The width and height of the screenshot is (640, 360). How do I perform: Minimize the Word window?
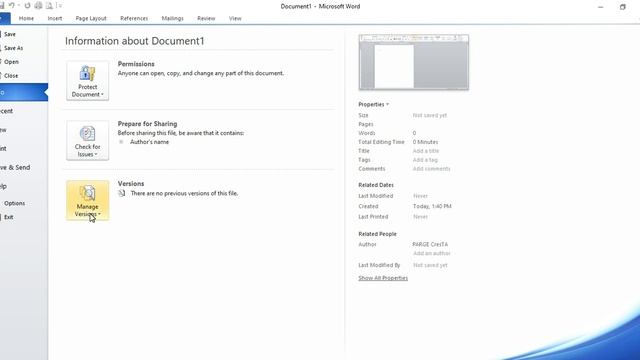tap(600, 7)
